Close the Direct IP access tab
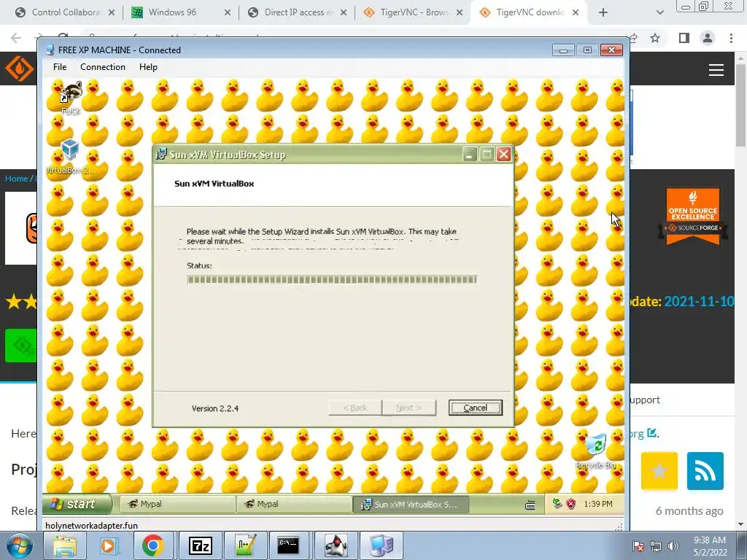747x560 pixels. 344,12
